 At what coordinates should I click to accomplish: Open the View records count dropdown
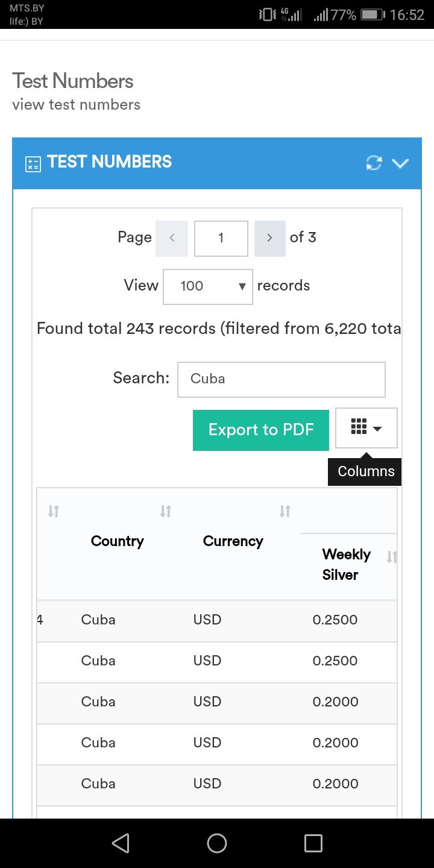coord(207,286)
